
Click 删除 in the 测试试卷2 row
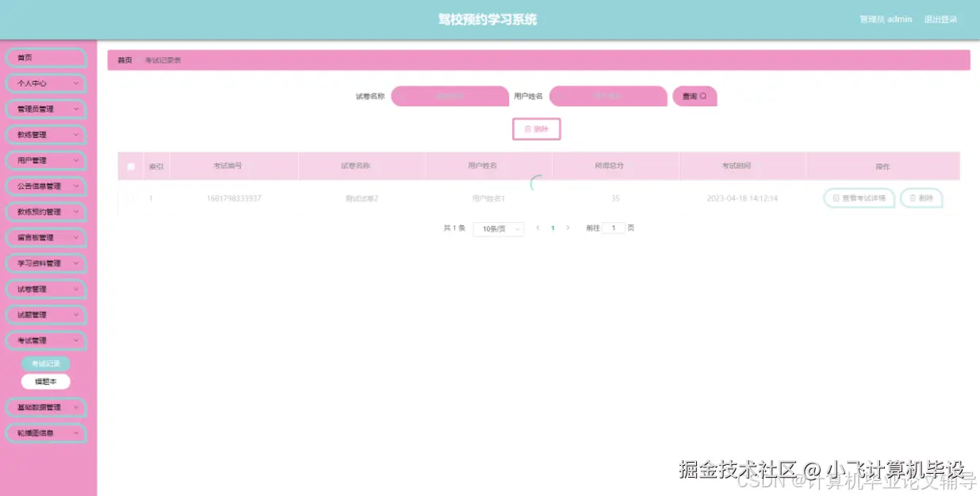(921, 198)
